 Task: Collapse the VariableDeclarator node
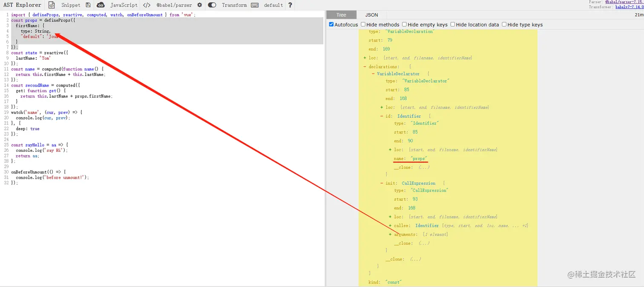(374, 74)
